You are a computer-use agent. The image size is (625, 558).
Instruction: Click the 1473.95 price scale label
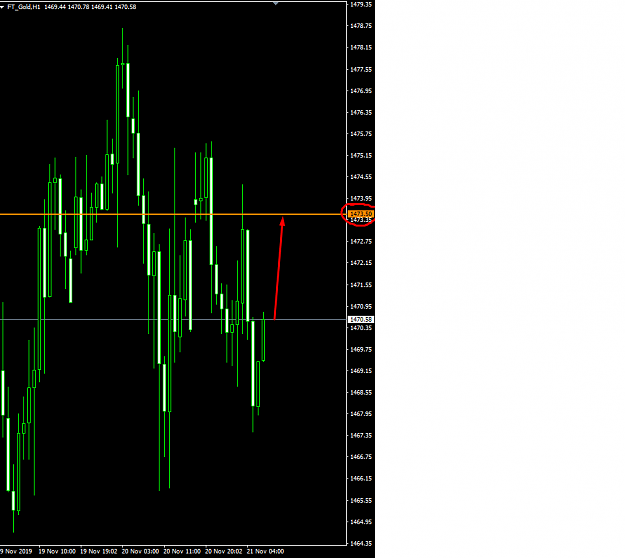click(x=361, y=198)
